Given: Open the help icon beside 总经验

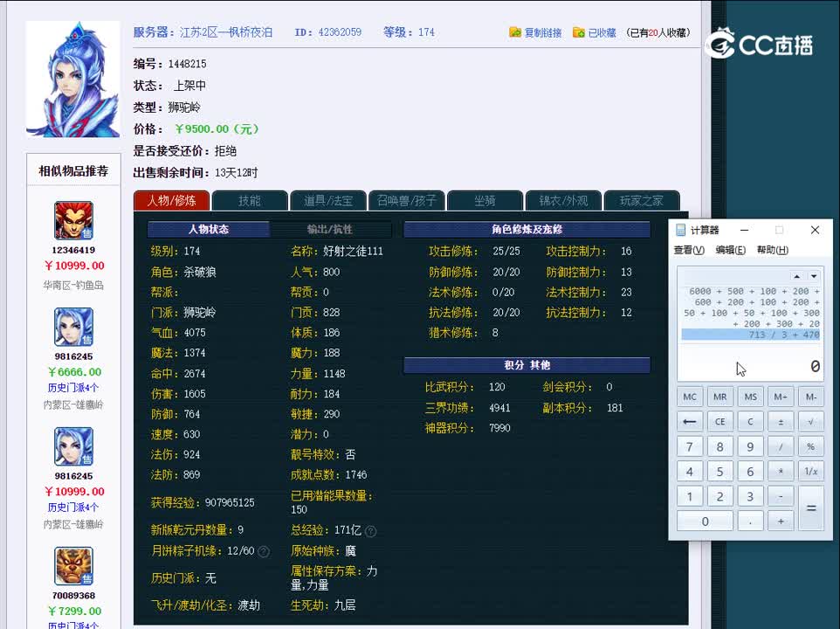Looking at the screenshot, I should [371, 531].
